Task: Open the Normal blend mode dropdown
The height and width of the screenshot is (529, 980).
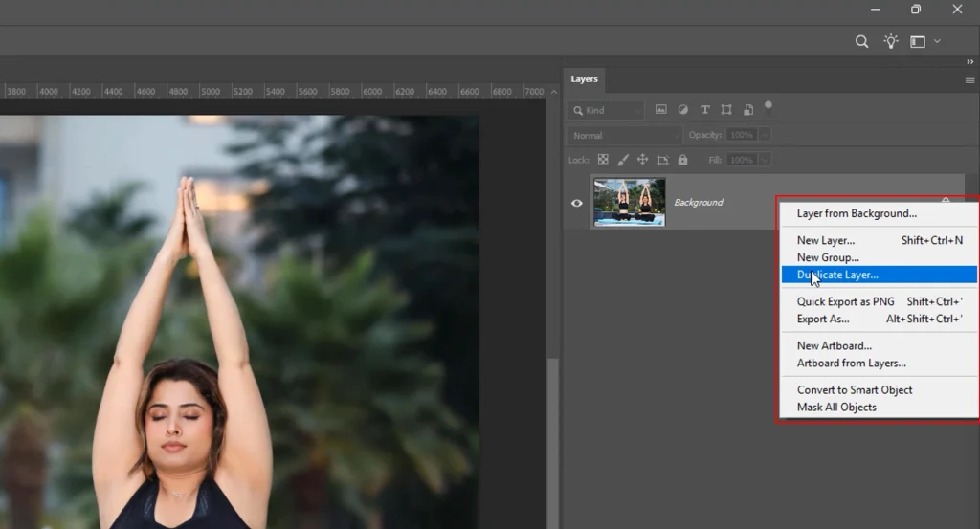Action: (x=624, y=136)
